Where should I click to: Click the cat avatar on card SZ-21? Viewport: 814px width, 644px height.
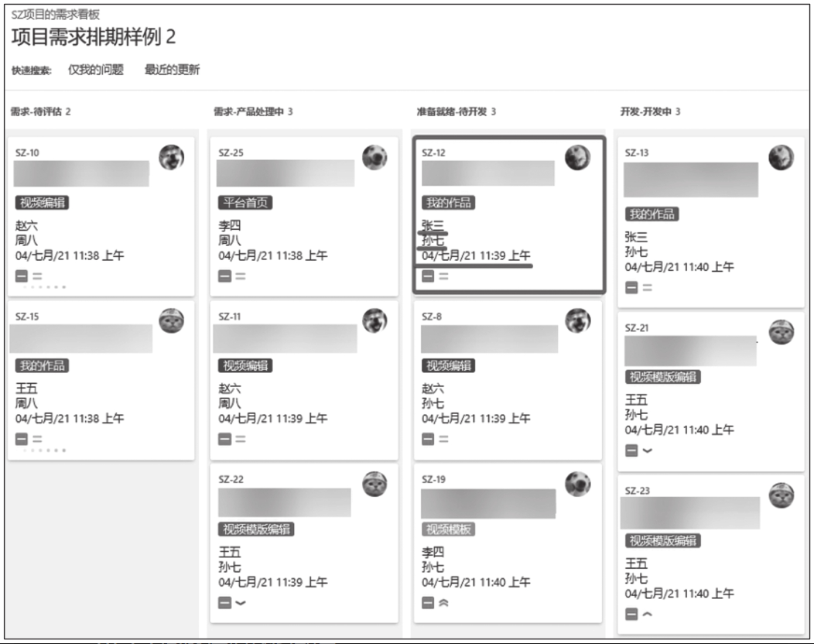pos(782,332)
